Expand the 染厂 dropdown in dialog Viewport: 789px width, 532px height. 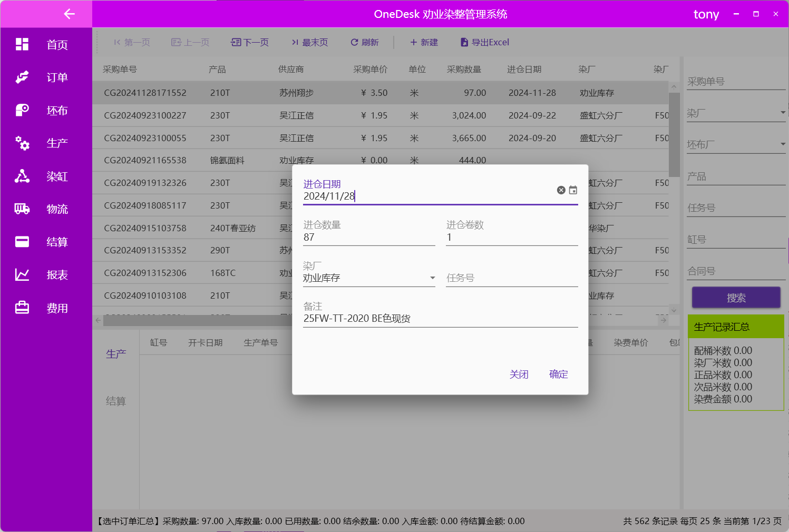click(x=432, y=278)
